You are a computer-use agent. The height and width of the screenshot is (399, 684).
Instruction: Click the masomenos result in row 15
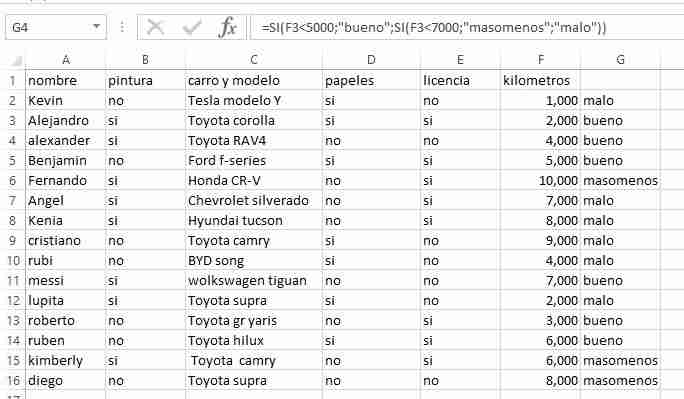620,361
